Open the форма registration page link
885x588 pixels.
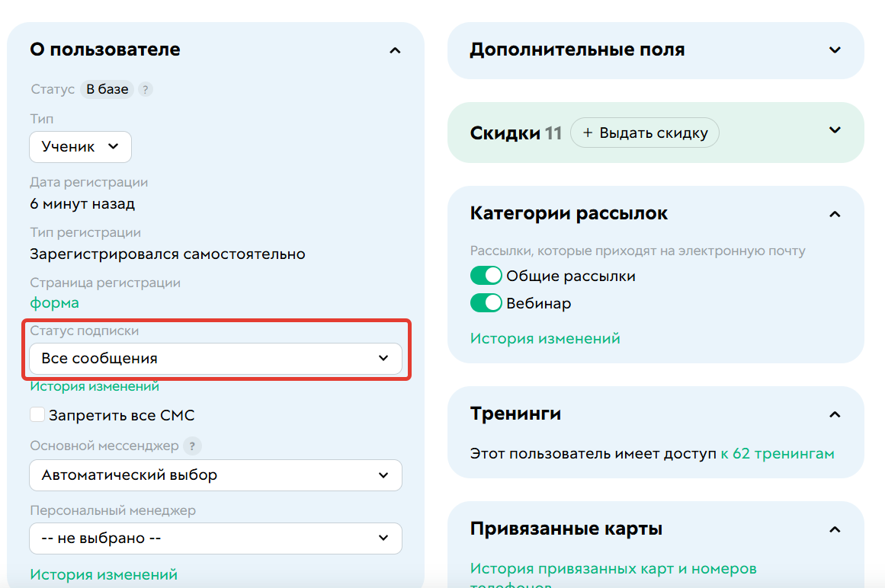pos(54,302)
